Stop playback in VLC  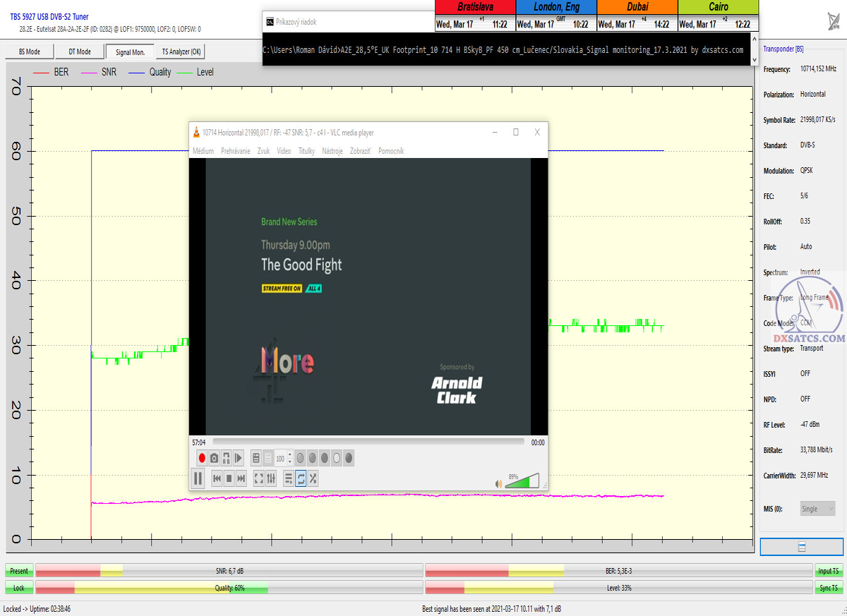tap(229, 478)
